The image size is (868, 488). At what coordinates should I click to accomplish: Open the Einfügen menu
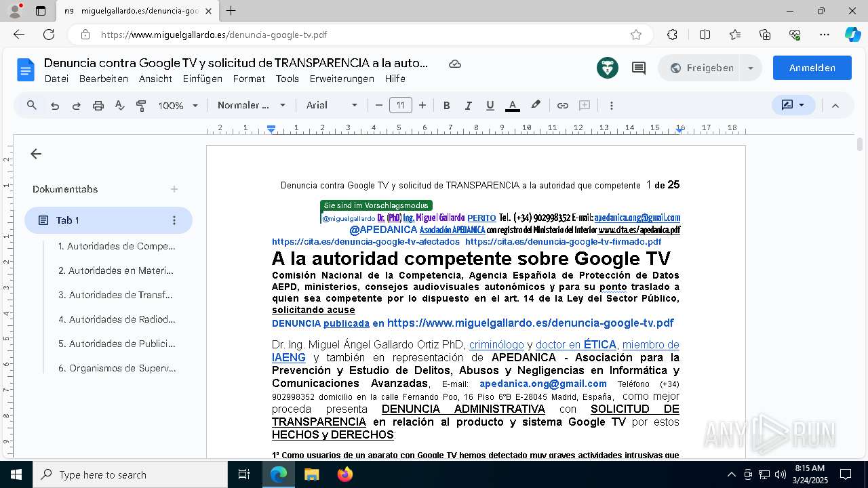(203, 79)
